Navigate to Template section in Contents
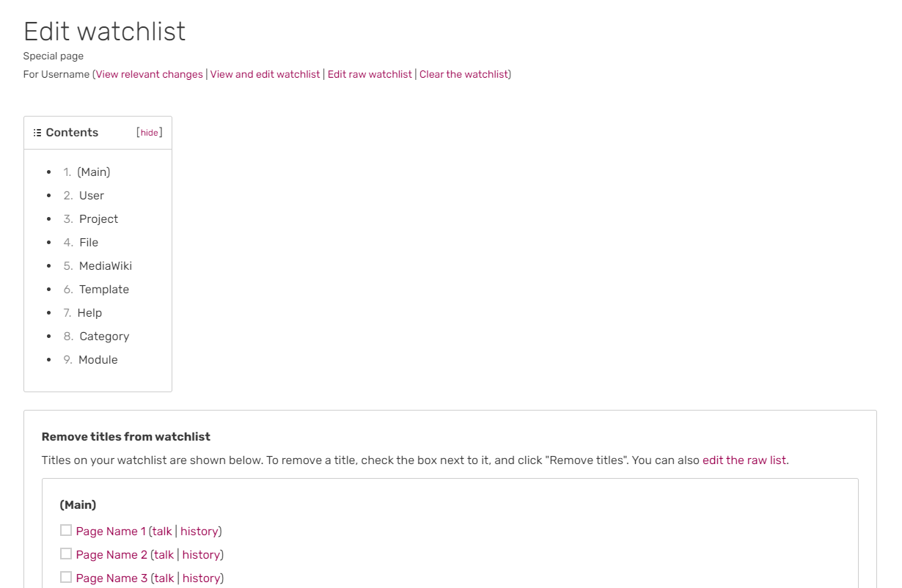Image resolution: width=902 pixels, height=588 pixels. pyautogui.click(x=104, y=290)
